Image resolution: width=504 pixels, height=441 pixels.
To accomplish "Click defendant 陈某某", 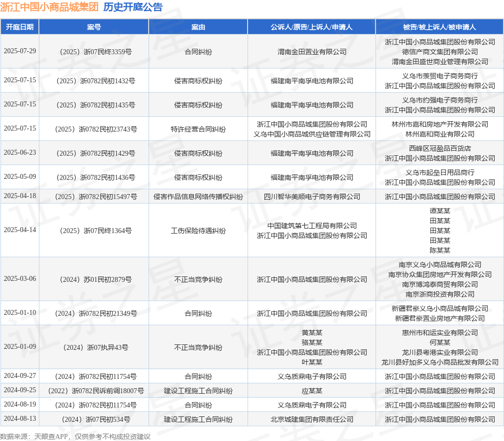I will (x=440, y=250).
